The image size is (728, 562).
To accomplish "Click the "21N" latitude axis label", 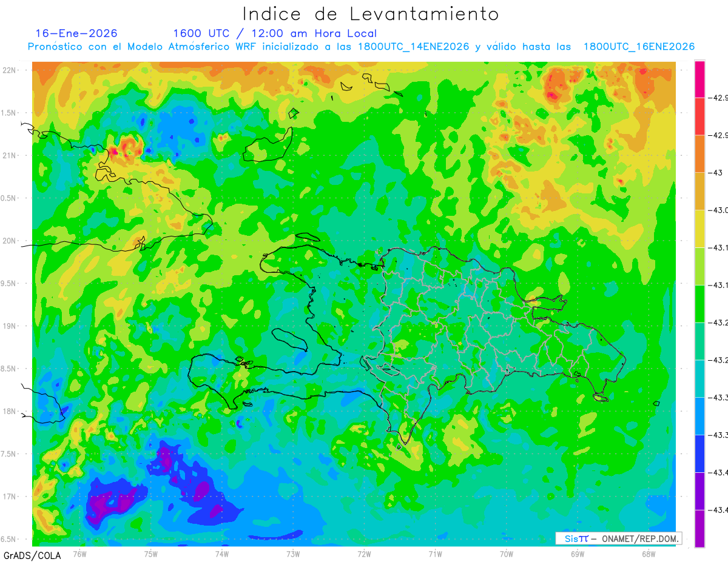I will point(10,155).
